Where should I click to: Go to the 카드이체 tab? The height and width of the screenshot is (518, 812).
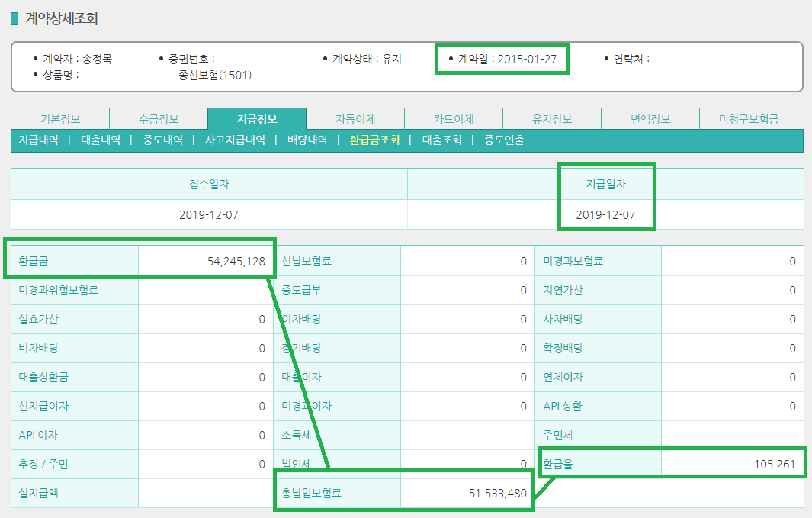tap(454, 119)
